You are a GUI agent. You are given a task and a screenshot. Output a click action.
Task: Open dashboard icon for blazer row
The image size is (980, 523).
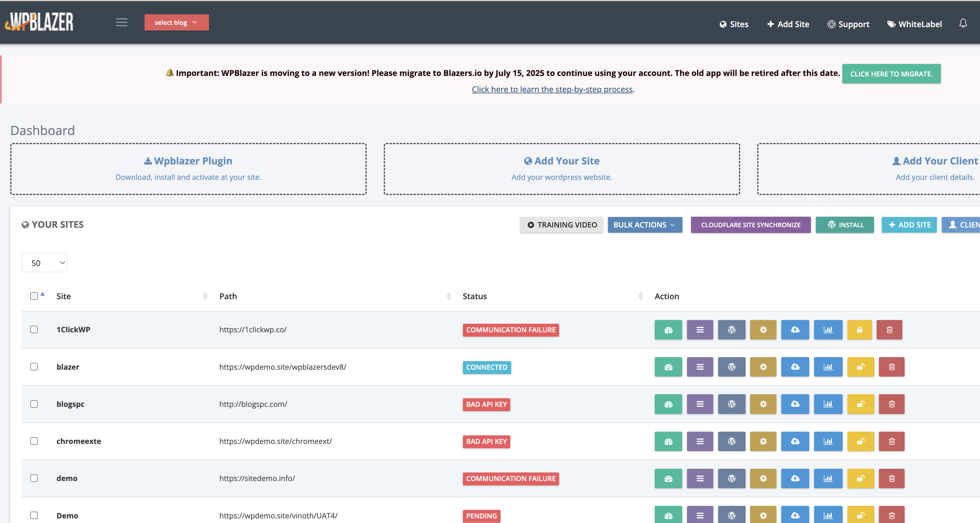tap(668, 367)
